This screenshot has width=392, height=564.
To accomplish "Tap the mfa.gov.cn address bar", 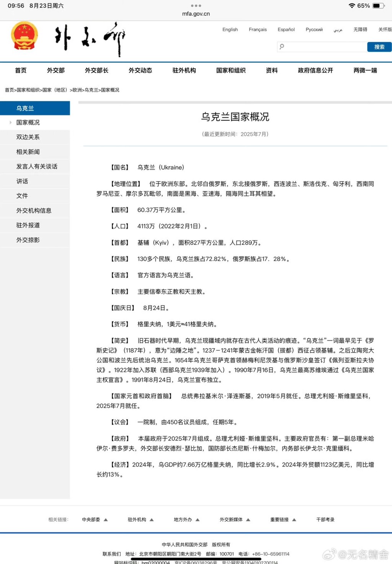I will pos(196,14).
